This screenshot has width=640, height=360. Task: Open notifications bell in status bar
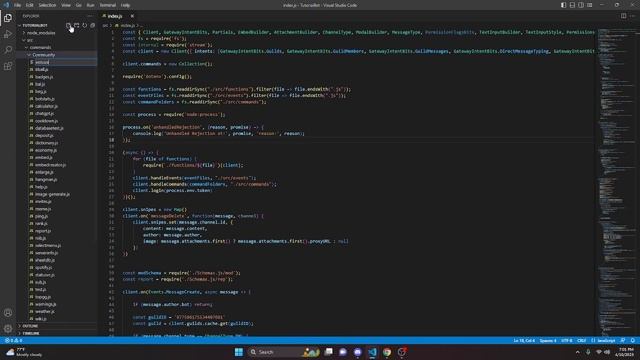(x=633, y=340)
